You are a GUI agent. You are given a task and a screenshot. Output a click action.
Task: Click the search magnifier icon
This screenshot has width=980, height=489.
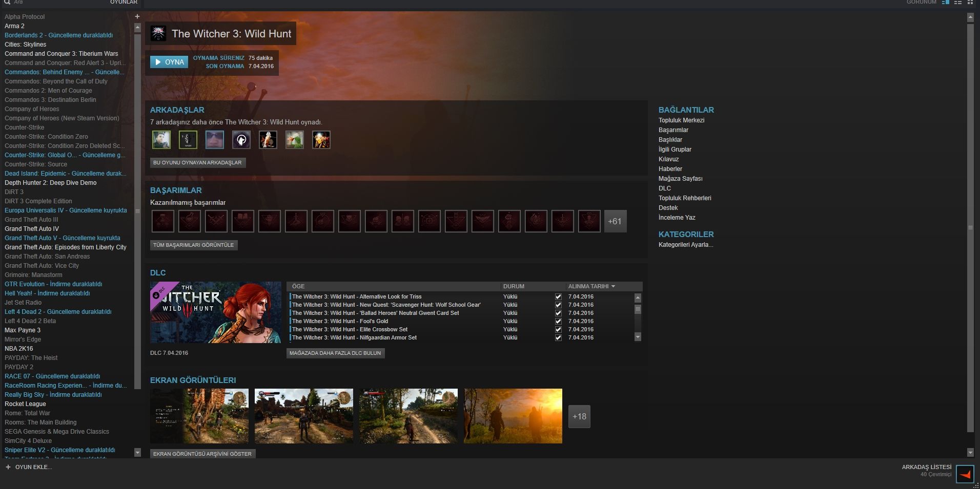point(7,2)
